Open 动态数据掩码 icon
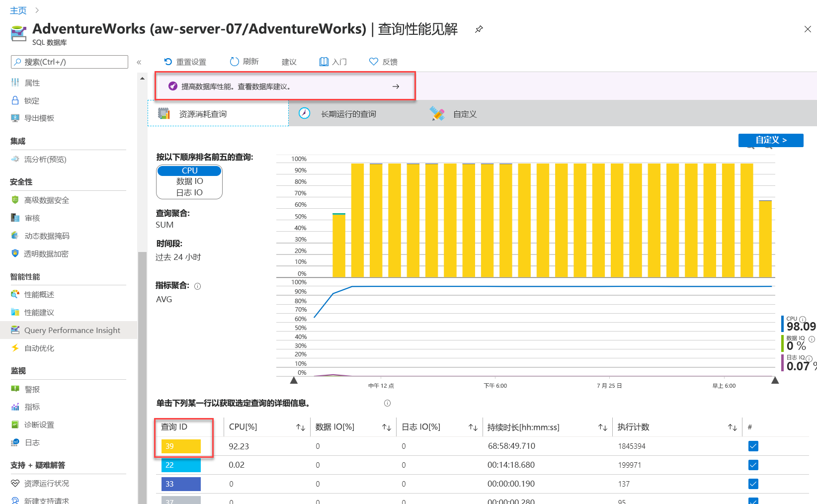Screen dimensions: 817x504 click(15, 236)
